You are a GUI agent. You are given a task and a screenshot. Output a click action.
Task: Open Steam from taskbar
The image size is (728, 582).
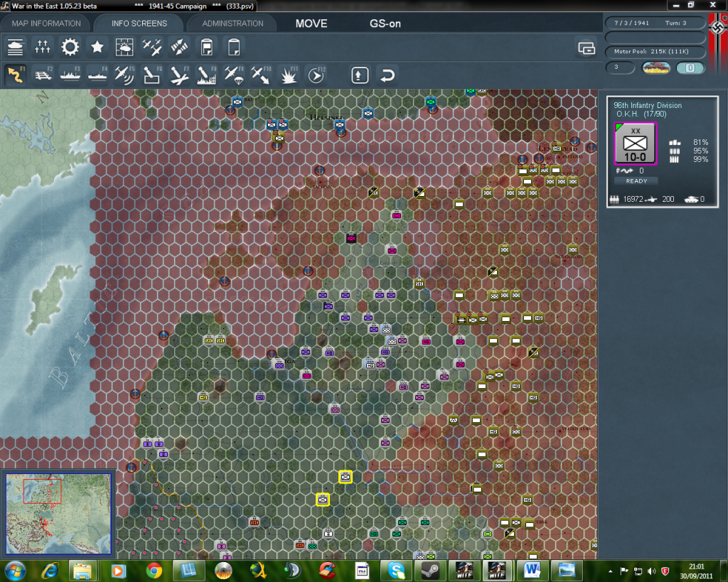pyautogui.click(x=432, y=571)
